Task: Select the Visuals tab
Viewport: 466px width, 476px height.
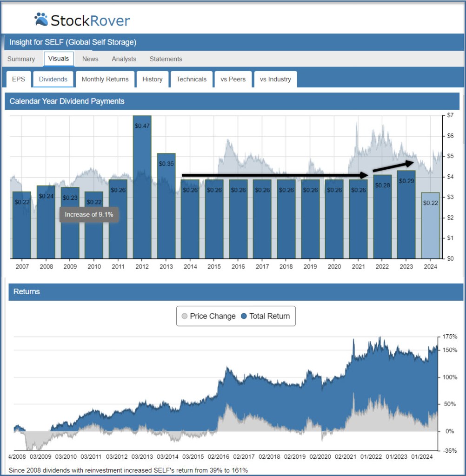Action: coord(59,59)
